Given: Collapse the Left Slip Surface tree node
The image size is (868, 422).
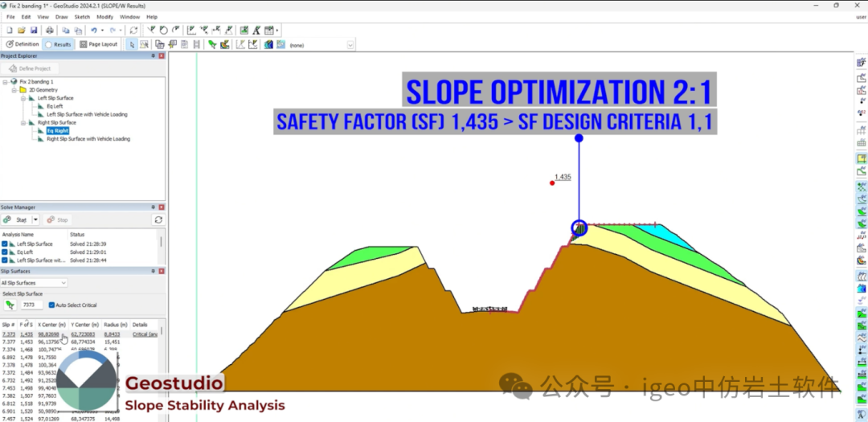Looking at the screenshot, I should click(24, 98).
